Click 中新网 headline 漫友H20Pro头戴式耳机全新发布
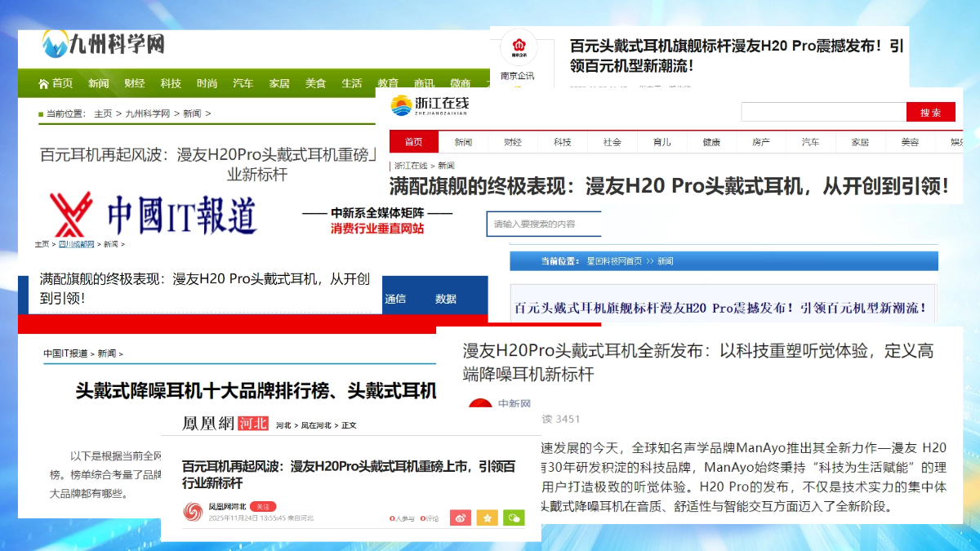Image resolution: width=980 pixels, height=551 pixels. pyautogui.click(x=698, y=362)
